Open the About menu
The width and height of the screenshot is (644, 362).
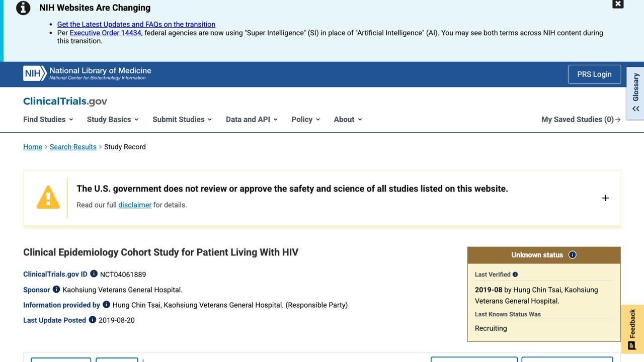[348, 119]
